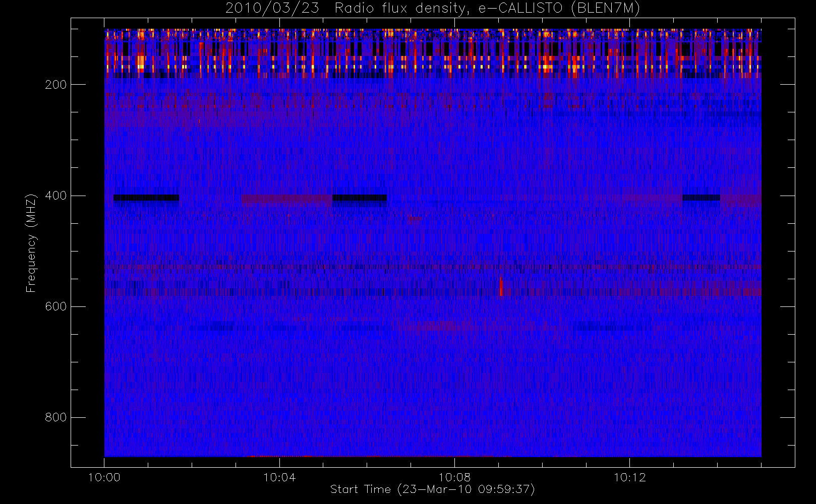Viewport: 816px width, 504px height.
Task: Click the 10:04 time axis label
Action: pos(279,477)
